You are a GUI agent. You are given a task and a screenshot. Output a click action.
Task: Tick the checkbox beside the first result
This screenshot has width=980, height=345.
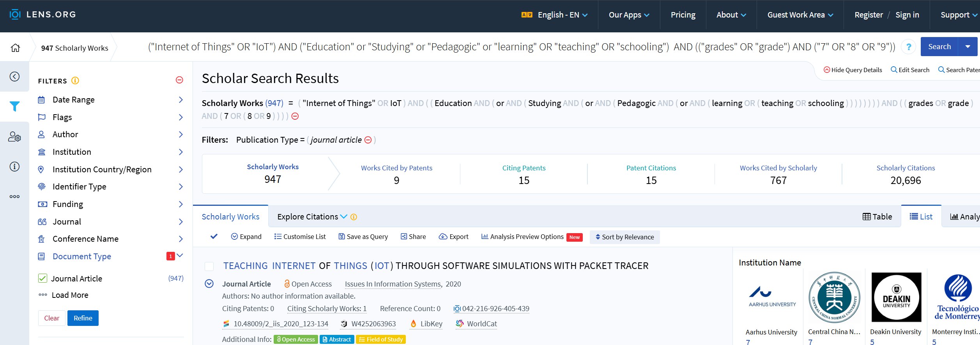tap(209, 266)
